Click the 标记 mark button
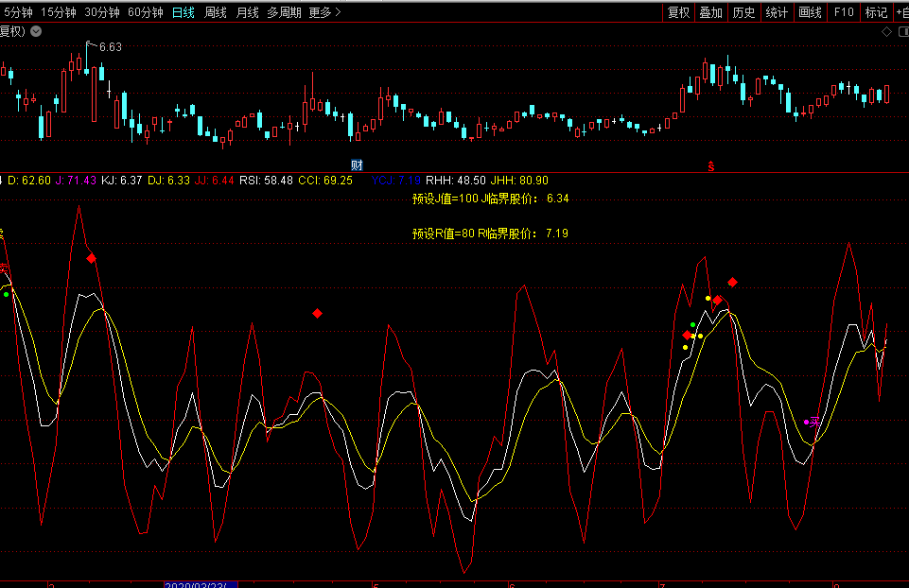The image size is (909, 588). click(x=876, y=12)
